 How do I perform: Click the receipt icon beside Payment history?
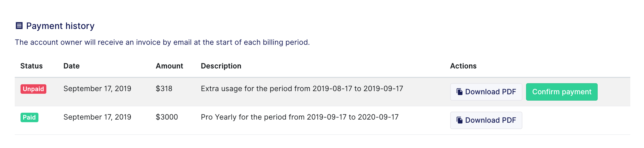pyautogui.click(x=19, y=26)
